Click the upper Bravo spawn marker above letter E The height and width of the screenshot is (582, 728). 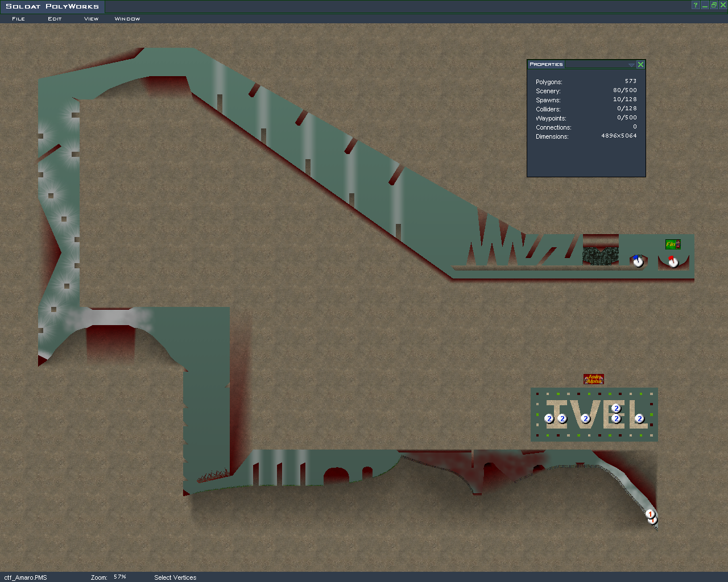coord(616,408)
